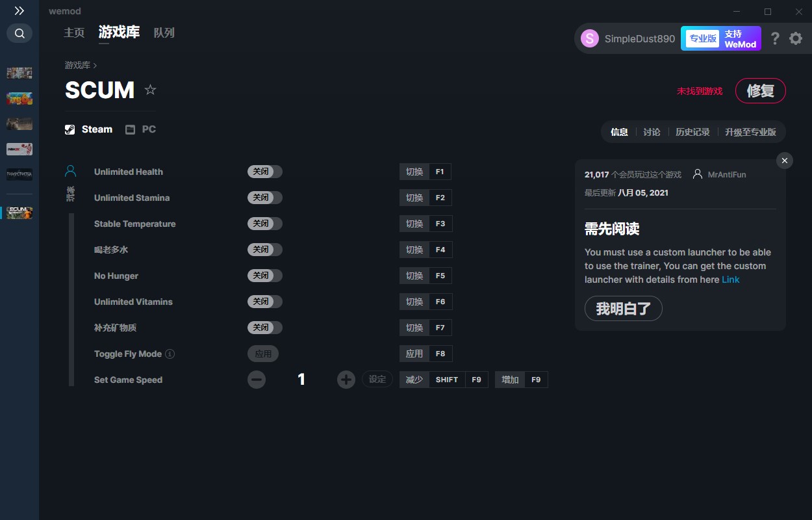
Task: Increase game speed with plus button
Action: (x=346, y=380)
